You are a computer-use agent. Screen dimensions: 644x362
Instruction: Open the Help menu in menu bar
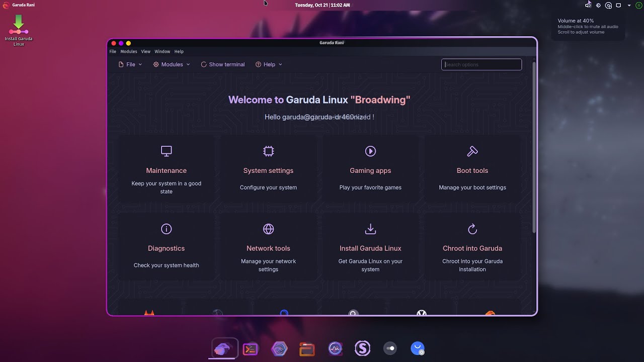[179, 51]
